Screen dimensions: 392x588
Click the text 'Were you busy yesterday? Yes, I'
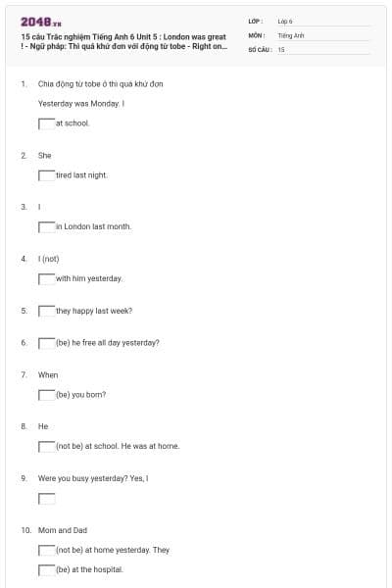(93, 478)
